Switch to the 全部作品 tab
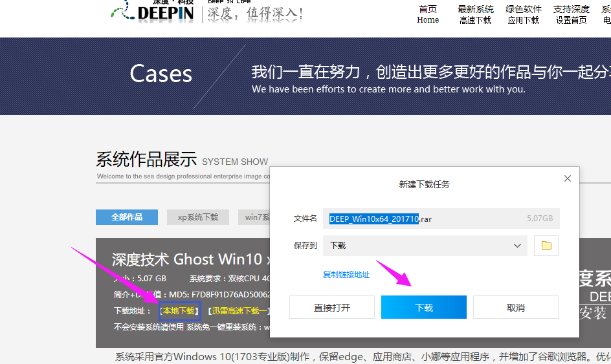Viewport: 611px width, 364px height. 126,217
